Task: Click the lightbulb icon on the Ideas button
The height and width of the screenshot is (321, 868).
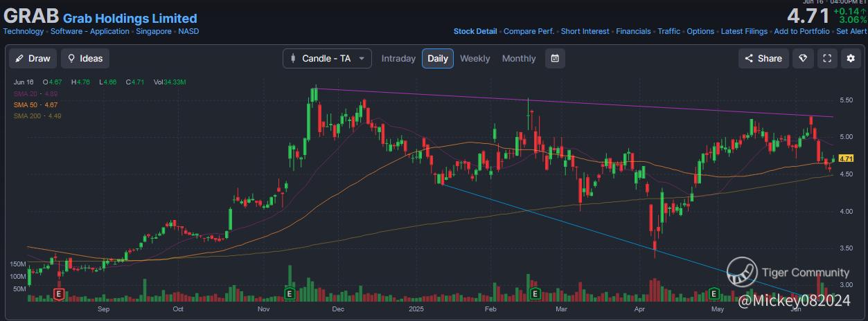Action: click(71, 58)
